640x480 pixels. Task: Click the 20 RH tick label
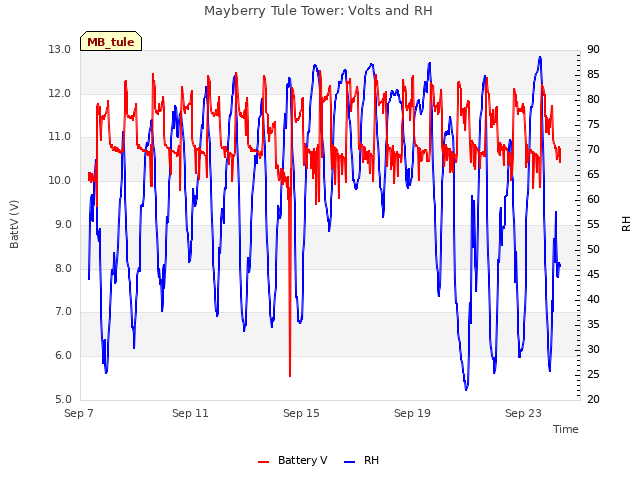[593, 399]
